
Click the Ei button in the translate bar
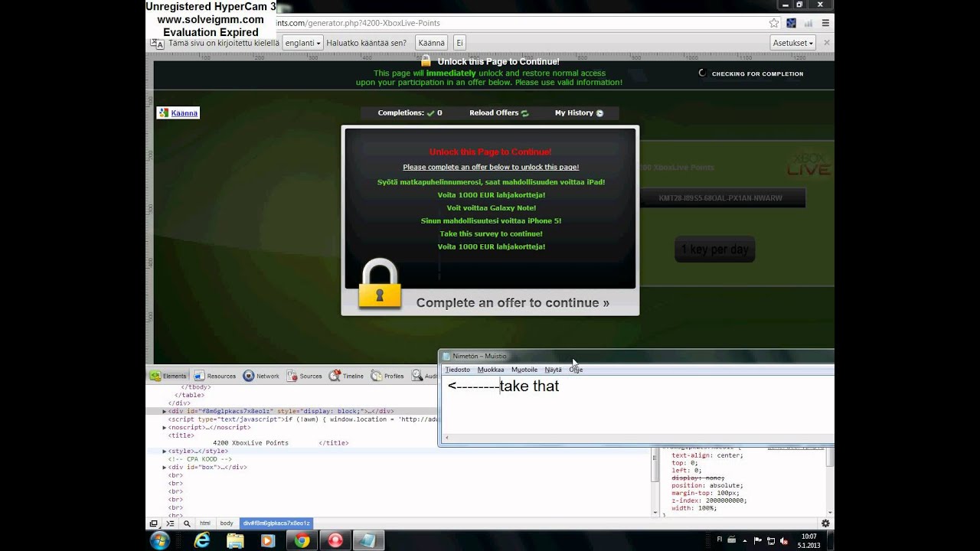[x=459, y=43]
